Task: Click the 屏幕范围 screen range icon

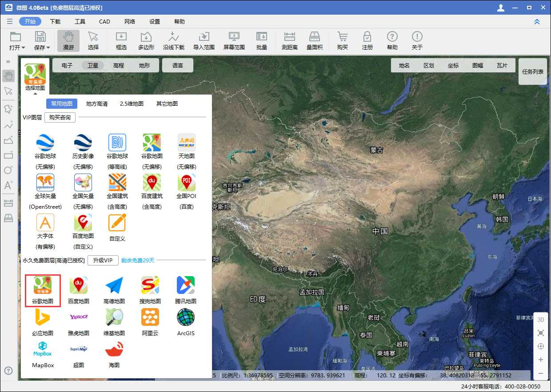Action: [234, 41]
